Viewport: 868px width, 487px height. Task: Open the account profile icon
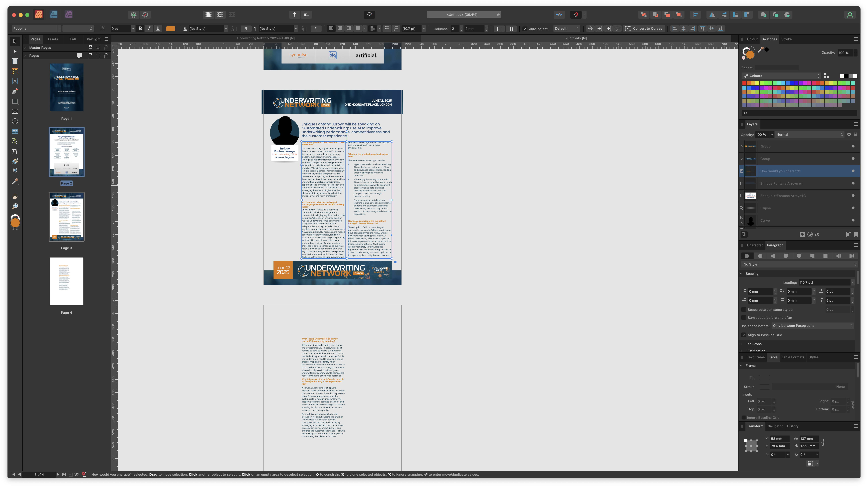click(850, 14)
